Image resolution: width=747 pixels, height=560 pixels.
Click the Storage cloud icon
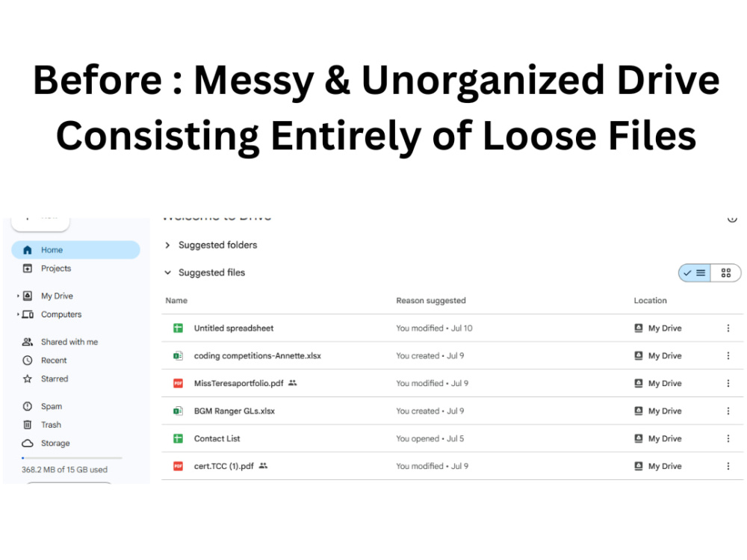(x=28, y=444)
